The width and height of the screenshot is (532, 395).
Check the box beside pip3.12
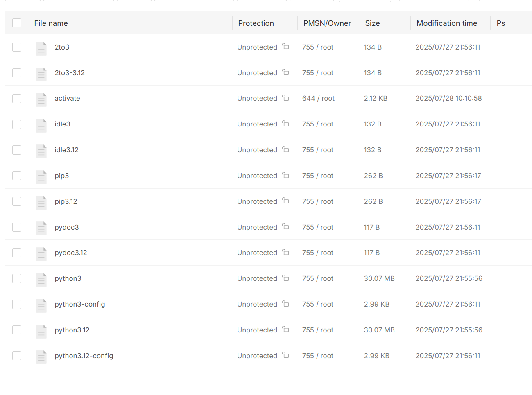pos(17,201)
